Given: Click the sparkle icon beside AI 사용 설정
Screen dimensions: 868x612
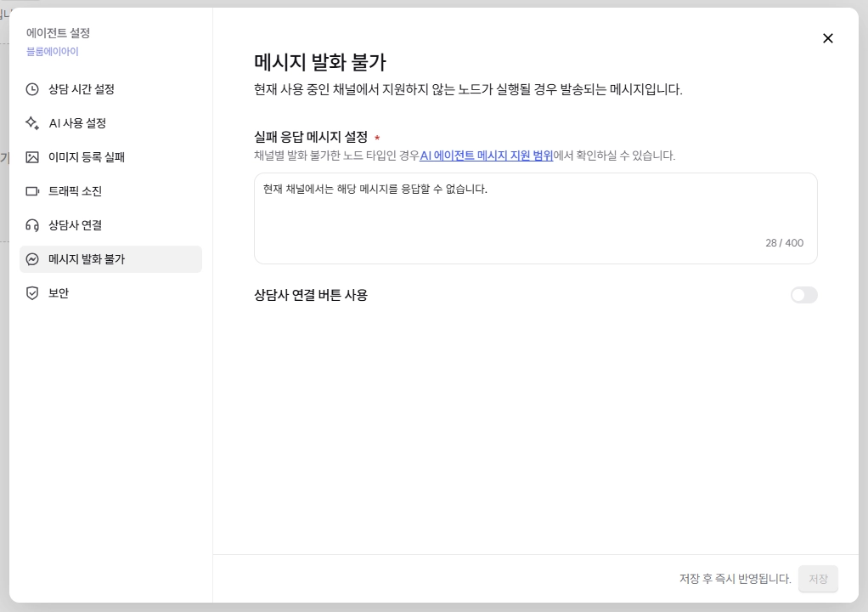Looking at the screenshot, I should 32,123.
